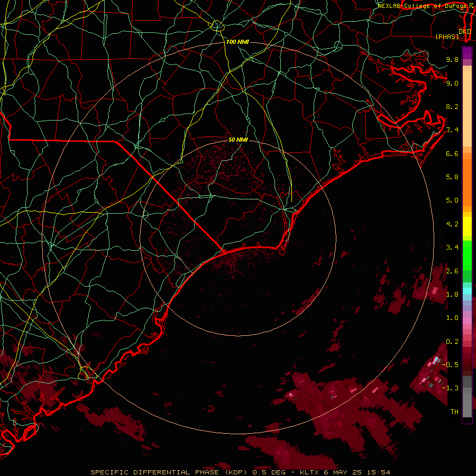Click the 15:54 timestamp in the footer
Screen dimensions: 476x476
(x=379, y=472)
